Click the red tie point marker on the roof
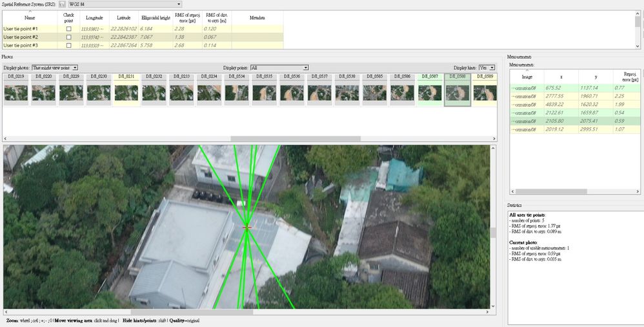The height and width of the screenshot is (327, 644). pos(247,227)
